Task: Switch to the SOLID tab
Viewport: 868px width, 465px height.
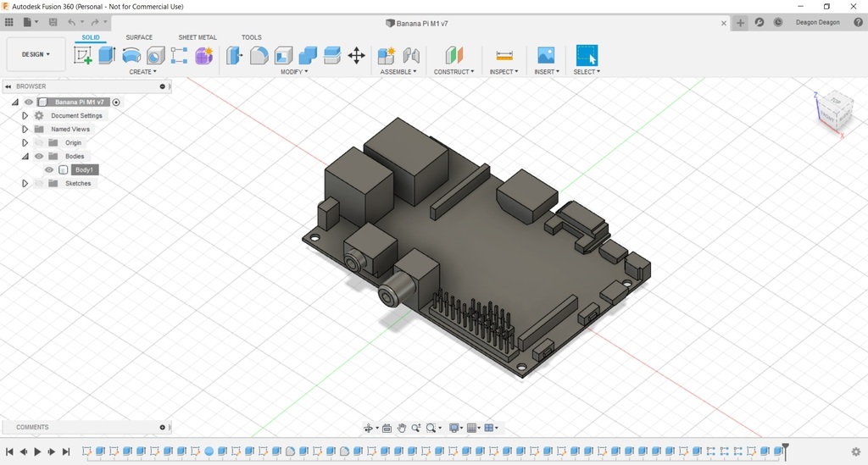Action: pos(91,37)
